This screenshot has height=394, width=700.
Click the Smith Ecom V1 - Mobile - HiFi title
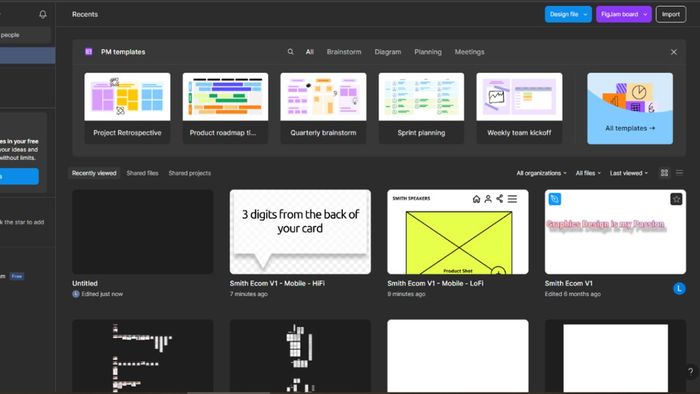point(277,283)
